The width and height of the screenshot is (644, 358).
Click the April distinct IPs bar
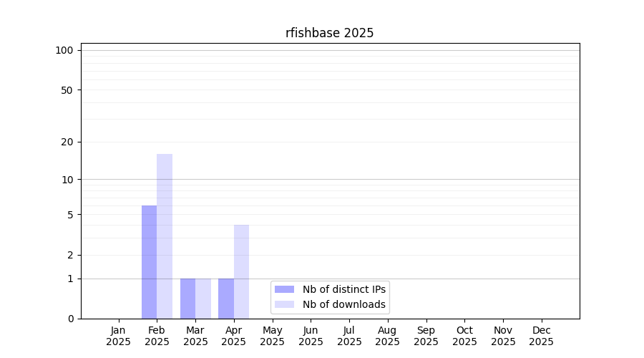click(226, 299)
